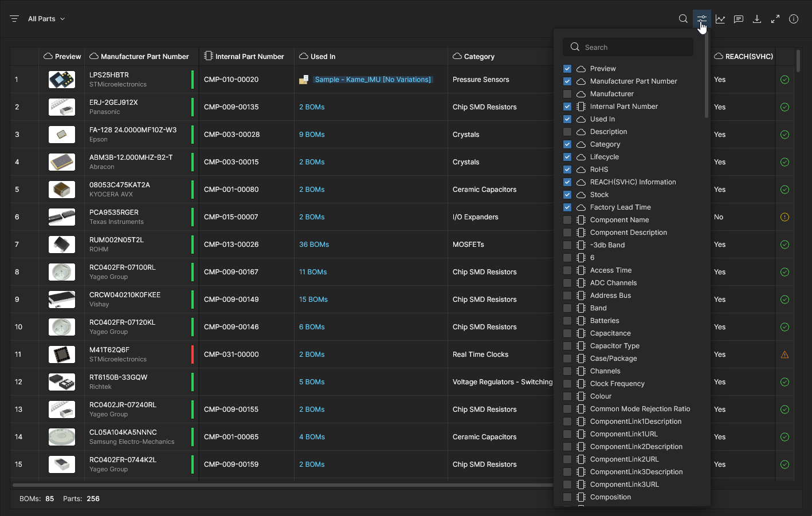Open the 36 BOMs link
The width and height of the screenshot is (812, 516).
coord(314,245)
